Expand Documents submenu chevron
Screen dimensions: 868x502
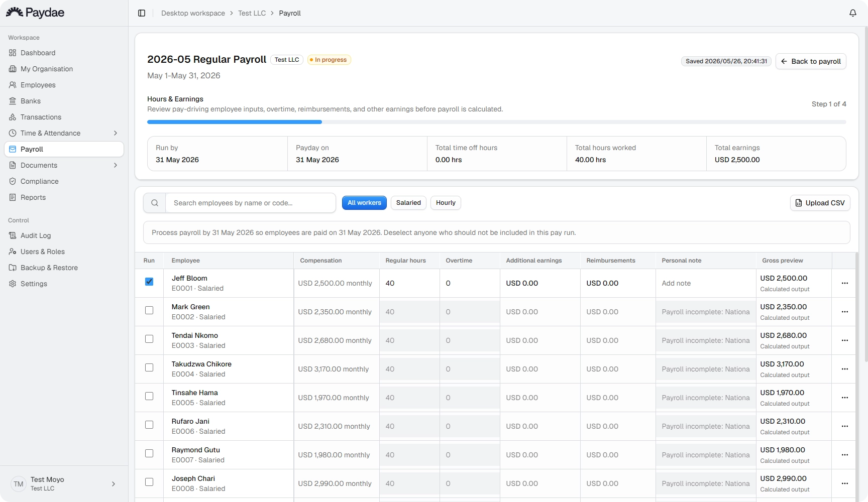pyautogui.click(x=116, y=165)
